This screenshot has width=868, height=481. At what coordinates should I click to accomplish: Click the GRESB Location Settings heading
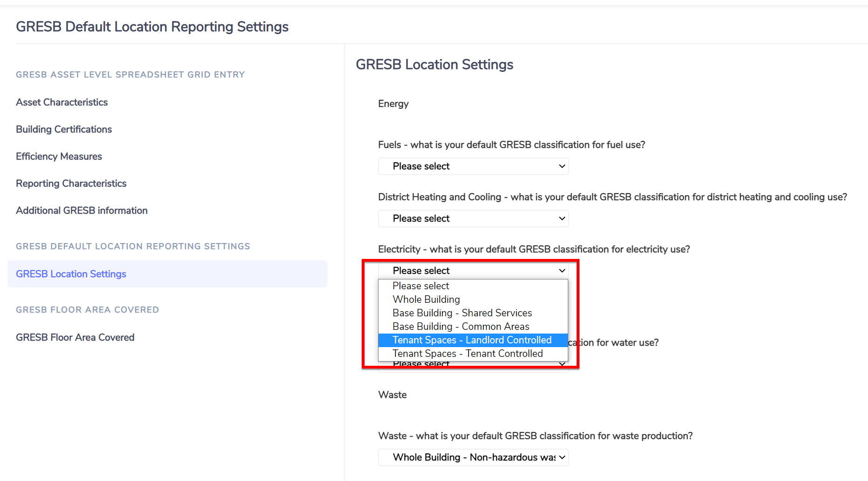(x=434, y=64)
